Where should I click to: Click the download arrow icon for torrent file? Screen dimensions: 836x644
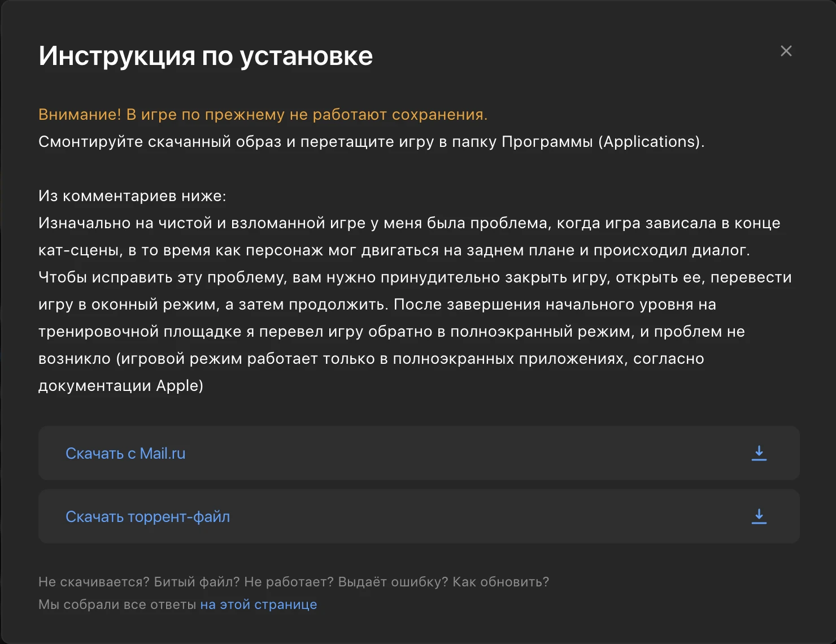point(759,516)
